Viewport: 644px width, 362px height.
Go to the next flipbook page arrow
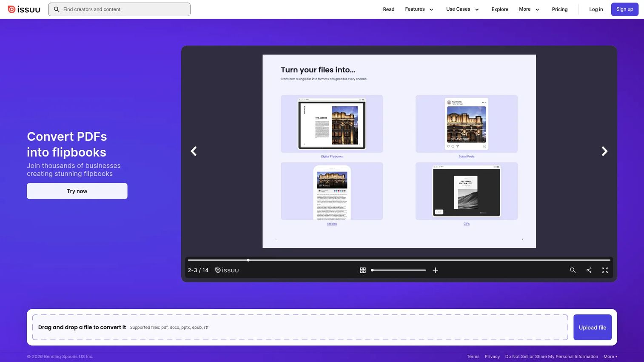pos(604,151)
